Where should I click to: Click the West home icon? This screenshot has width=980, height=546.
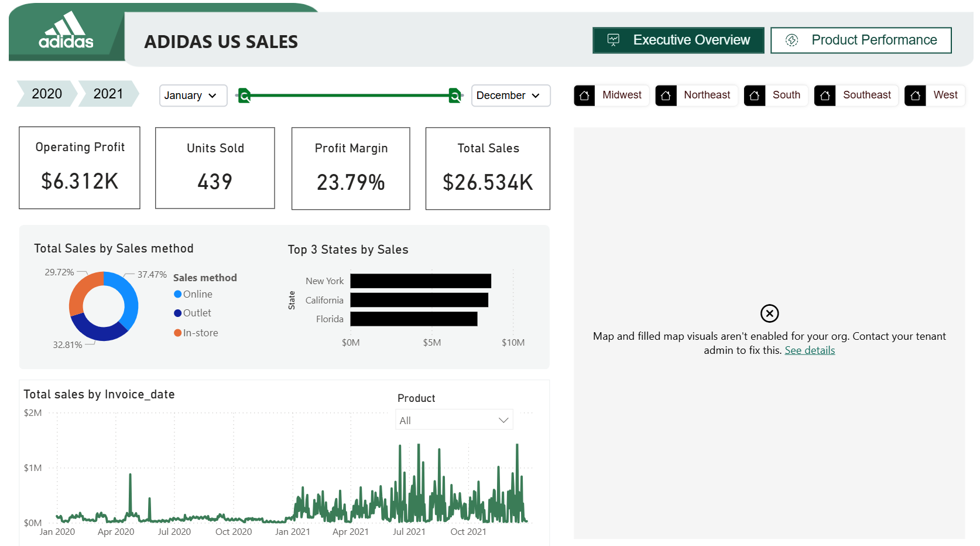tap(915, 95)
